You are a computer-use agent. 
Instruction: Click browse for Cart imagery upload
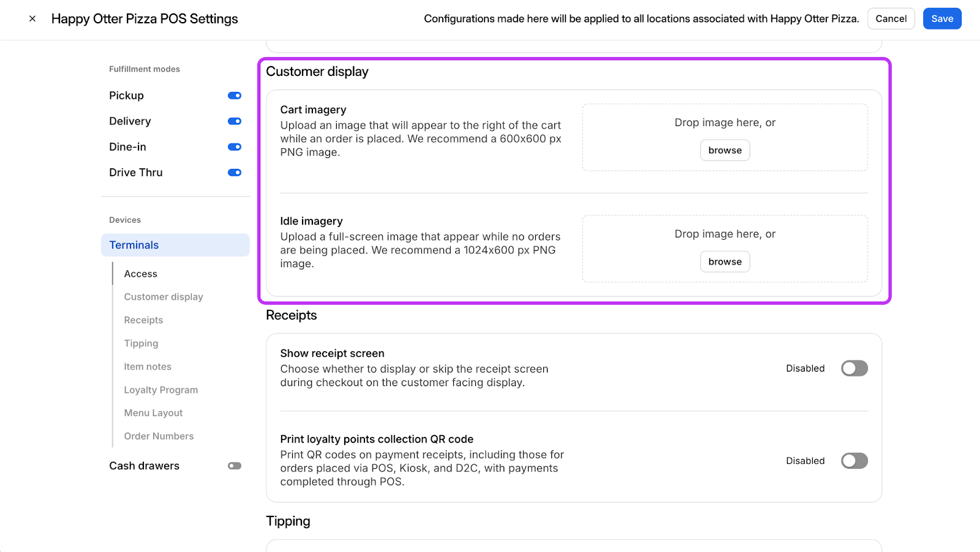tap(725, 151)
